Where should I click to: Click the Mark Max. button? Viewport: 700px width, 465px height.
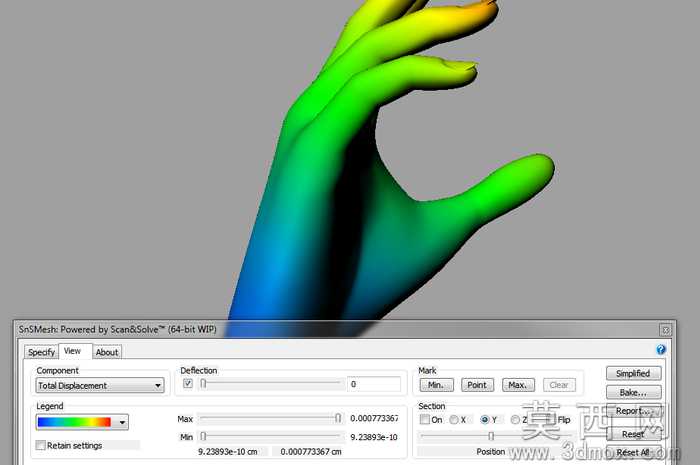pyautogui.click(x=518, y=385)
